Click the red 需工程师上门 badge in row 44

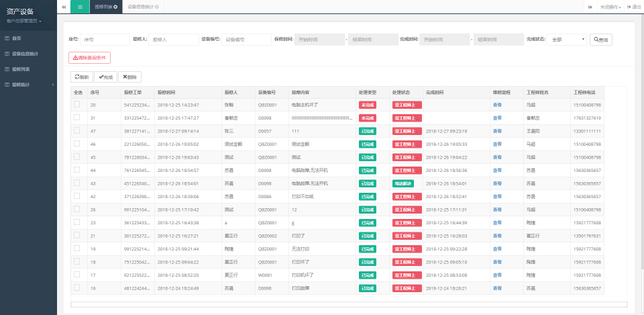tap(407, 170)
